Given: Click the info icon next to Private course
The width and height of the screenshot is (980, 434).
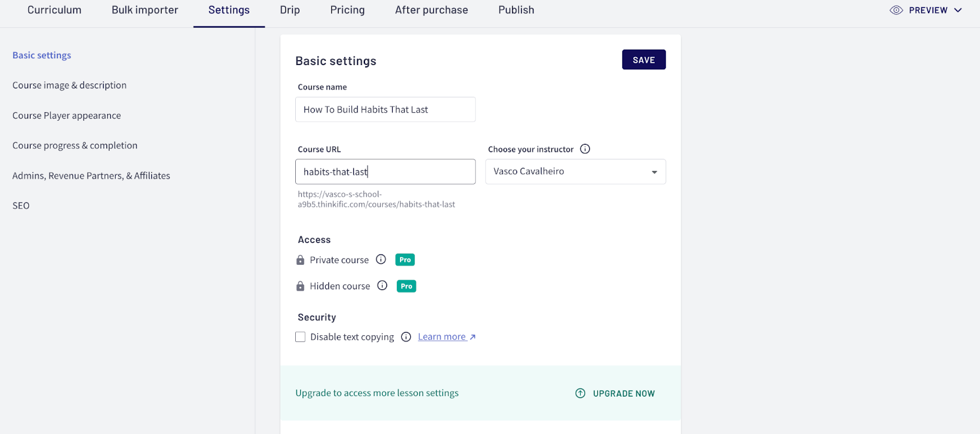Looking at the screenshot, I should 381,259.
